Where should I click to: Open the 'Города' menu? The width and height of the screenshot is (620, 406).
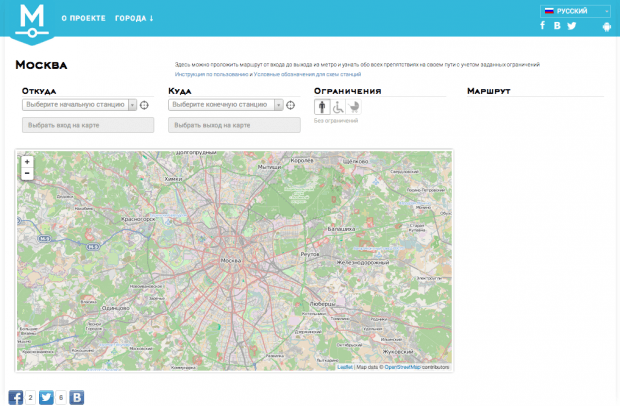point(134,19)
